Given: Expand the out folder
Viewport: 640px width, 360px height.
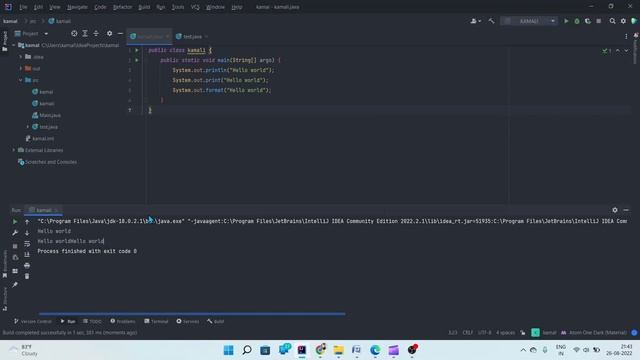Looking at the screenshot, I should coord(21,69).
